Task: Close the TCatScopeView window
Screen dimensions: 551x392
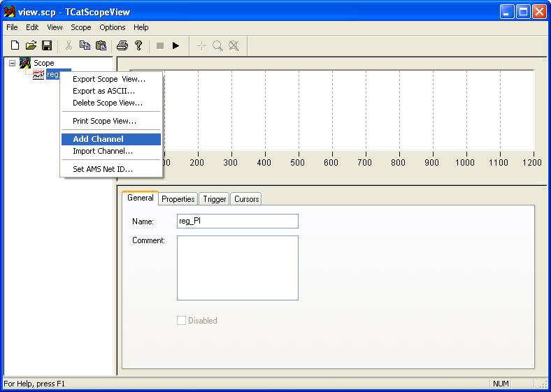Action: pyautogui.click(x=539, y=12)
